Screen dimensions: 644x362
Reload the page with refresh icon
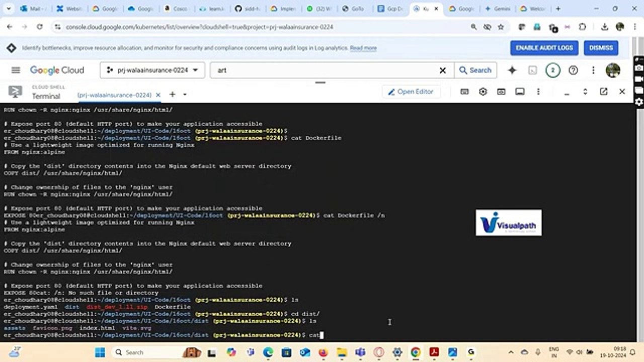(40, 27)
